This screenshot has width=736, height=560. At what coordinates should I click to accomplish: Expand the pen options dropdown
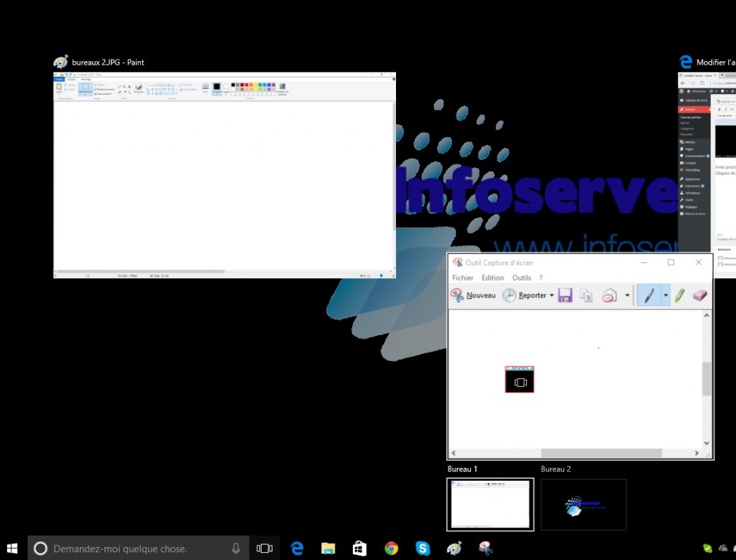pos(666,295)
